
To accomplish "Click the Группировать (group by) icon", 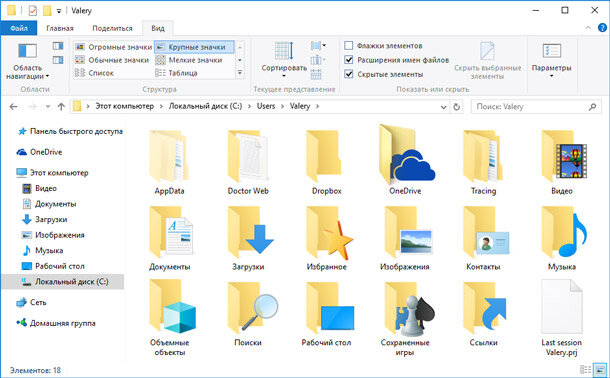I will (318, 46).
